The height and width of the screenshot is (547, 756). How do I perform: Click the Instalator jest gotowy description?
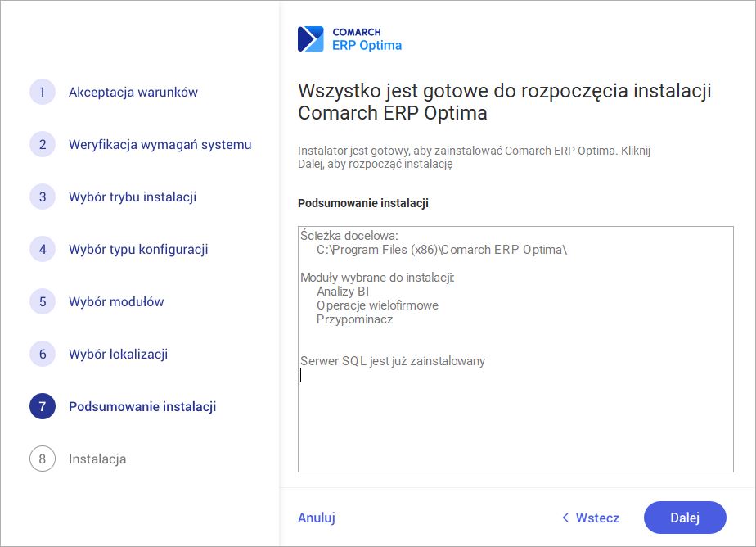[474, 157]
